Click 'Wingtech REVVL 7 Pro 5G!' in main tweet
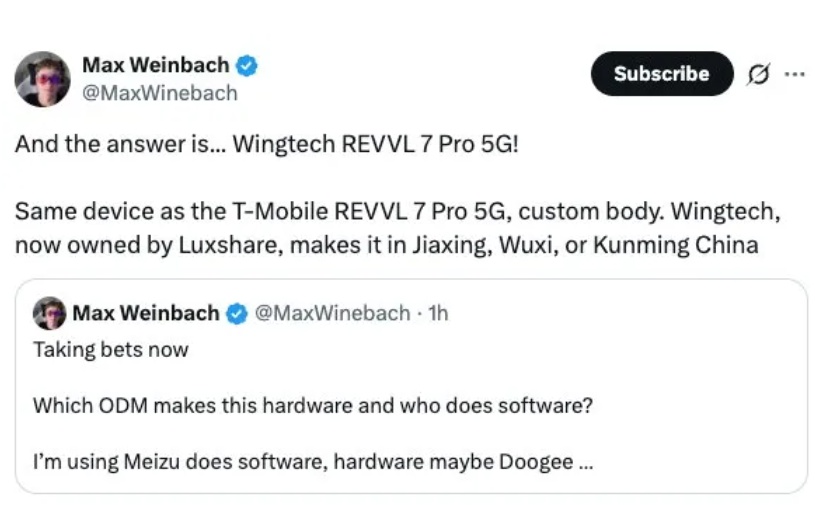This screenshot has height=505, width=815. (375, 144)
